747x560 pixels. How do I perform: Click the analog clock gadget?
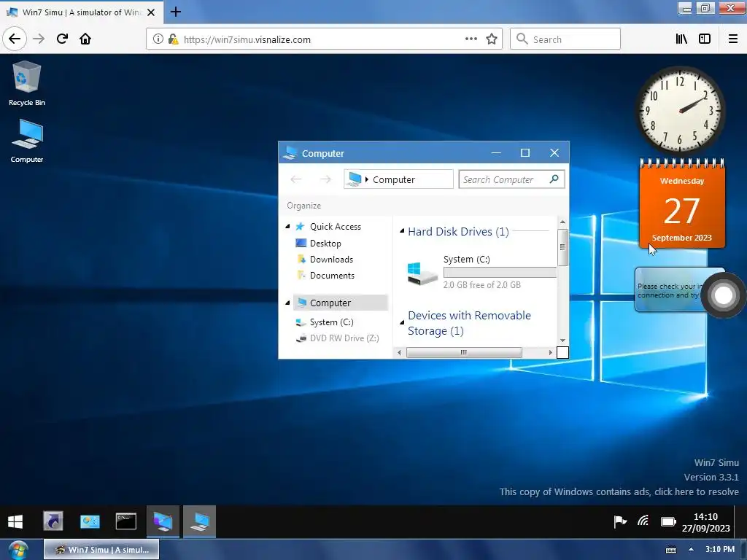point(681,110)
